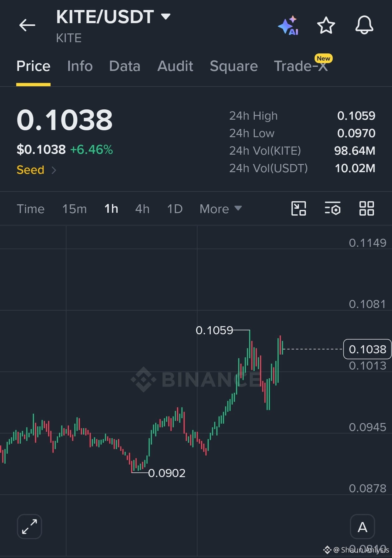The image size is (392, 558).
Task: Select the 1D interval
Action: (175, 209)
